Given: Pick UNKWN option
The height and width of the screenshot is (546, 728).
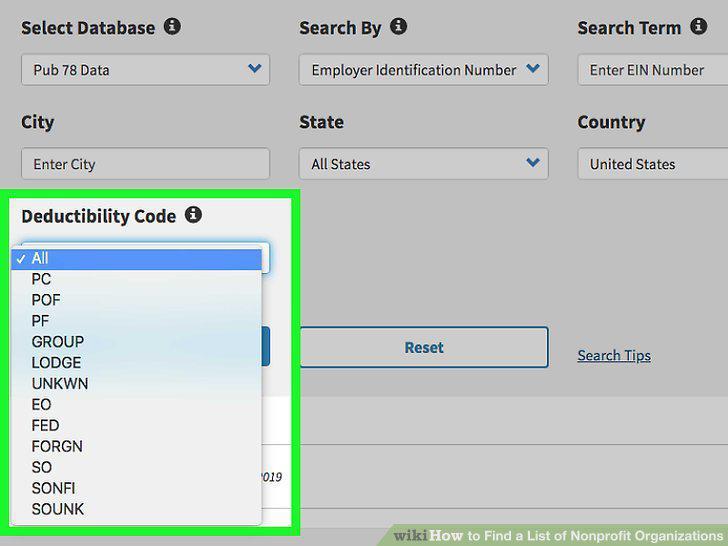Looking at the screenshot, I should point(136,384).
